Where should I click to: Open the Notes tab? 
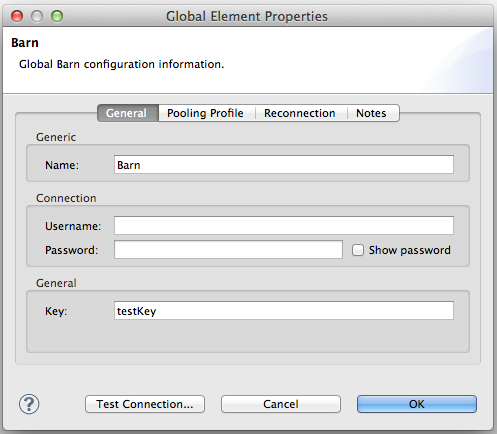tap(373, 113)
